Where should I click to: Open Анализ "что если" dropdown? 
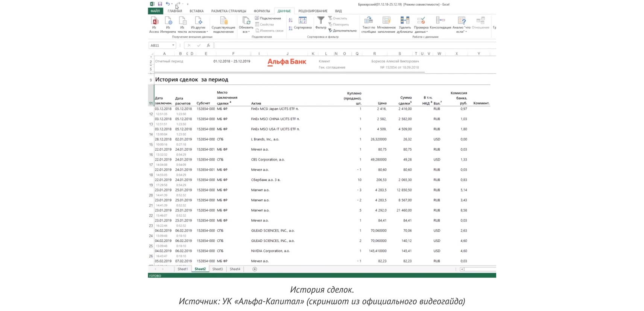[462, 32]
